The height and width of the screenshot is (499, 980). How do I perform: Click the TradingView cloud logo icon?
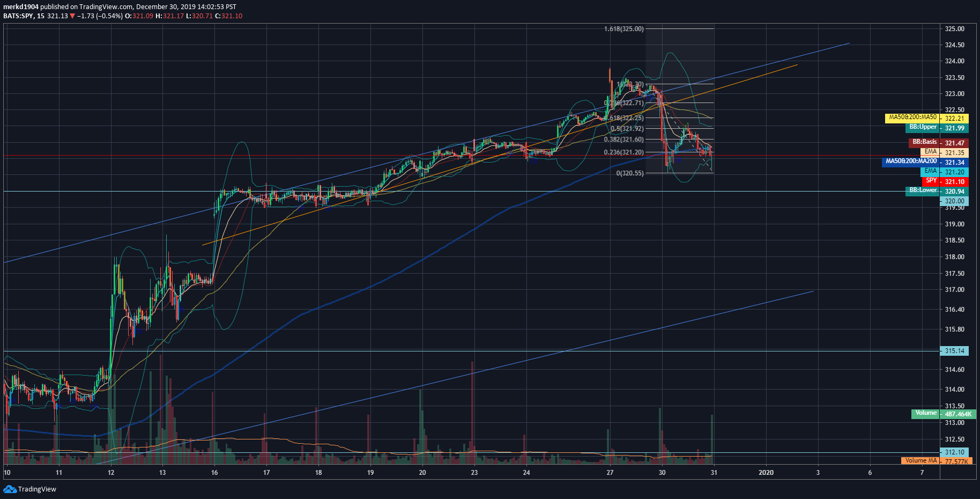coord(10,489)
